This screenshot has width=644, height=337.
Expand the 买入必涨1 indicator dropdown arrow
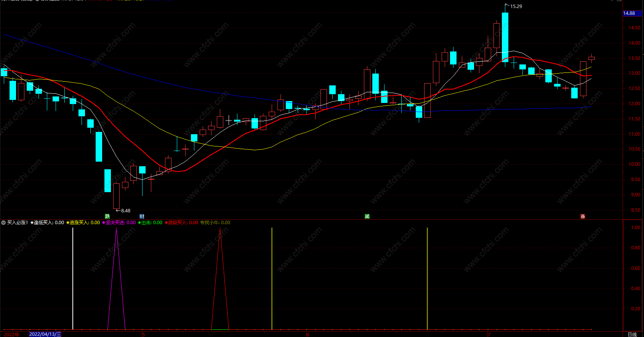(3, 223)
